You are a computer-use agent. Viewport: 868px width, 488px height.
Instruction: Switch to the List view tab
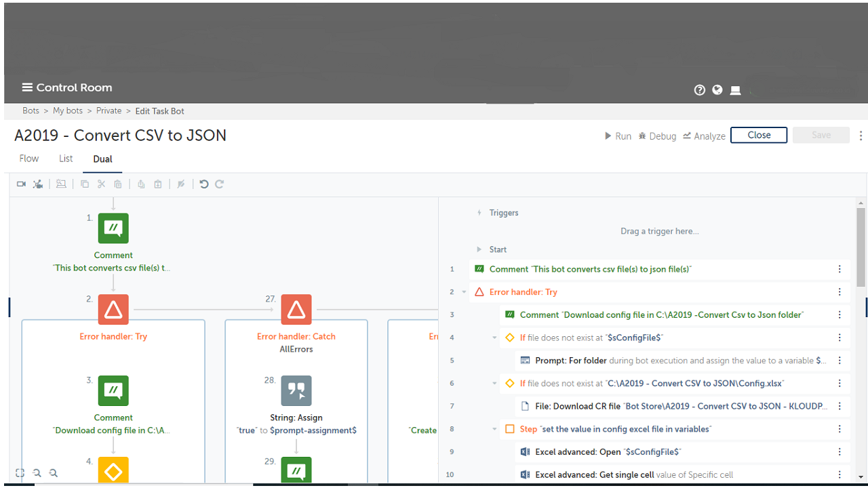66,159
